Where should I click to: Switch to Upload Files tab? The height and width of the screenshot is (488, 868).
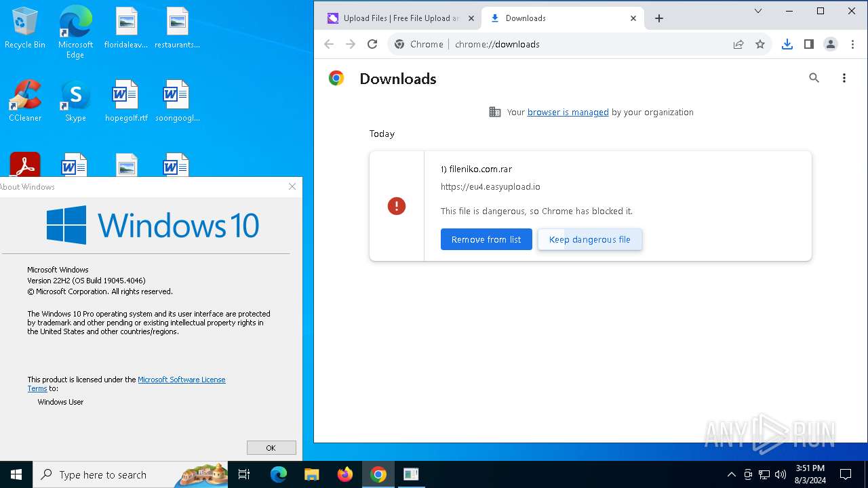pyautogui.click(x=400, y=18)
